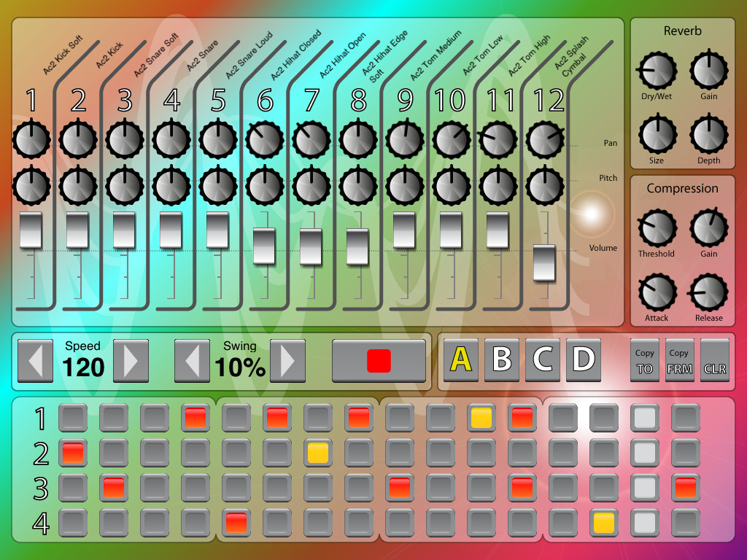Image resolution: width=747 pixels, height=560 pixels.
Task: Click the Pan knob of channel 6
Action: (x=265, y=139)
